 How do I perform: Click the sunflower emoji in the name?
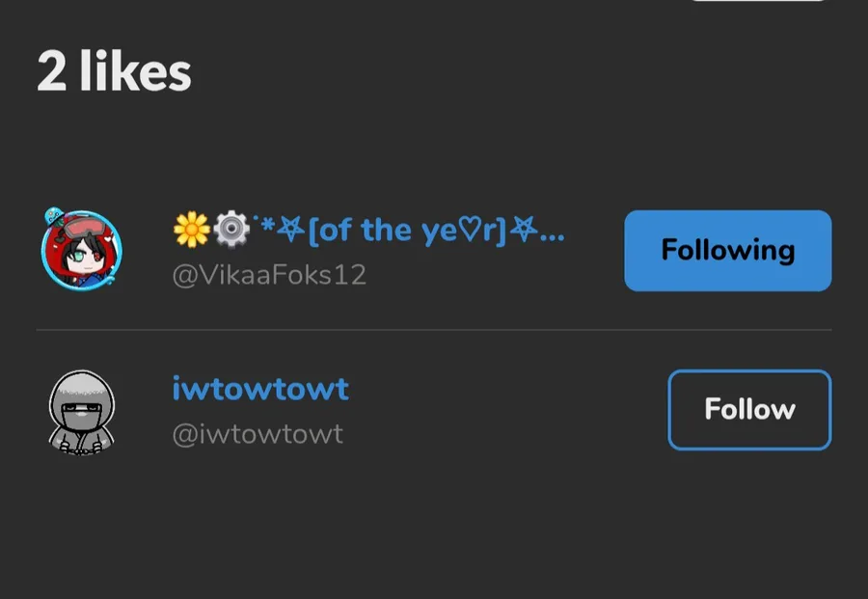pos(192,230)
